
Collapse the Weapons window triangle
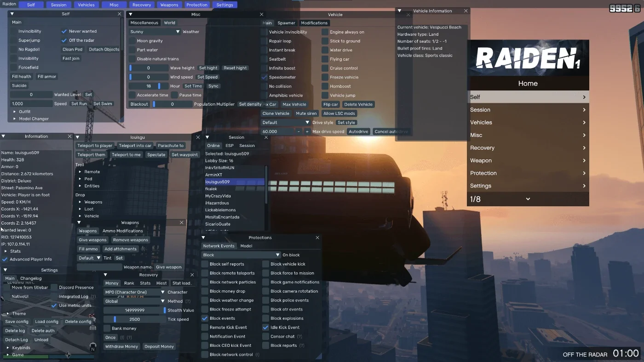coord(79,223)
